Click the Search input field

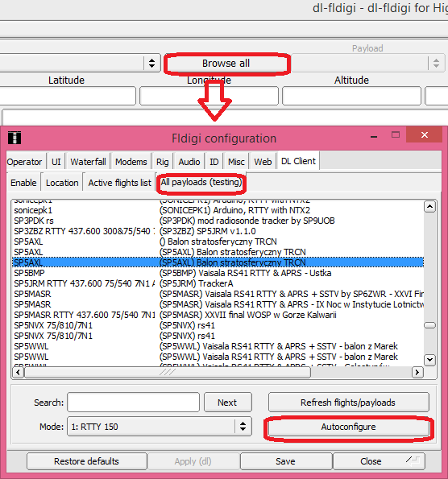(133, 403)
